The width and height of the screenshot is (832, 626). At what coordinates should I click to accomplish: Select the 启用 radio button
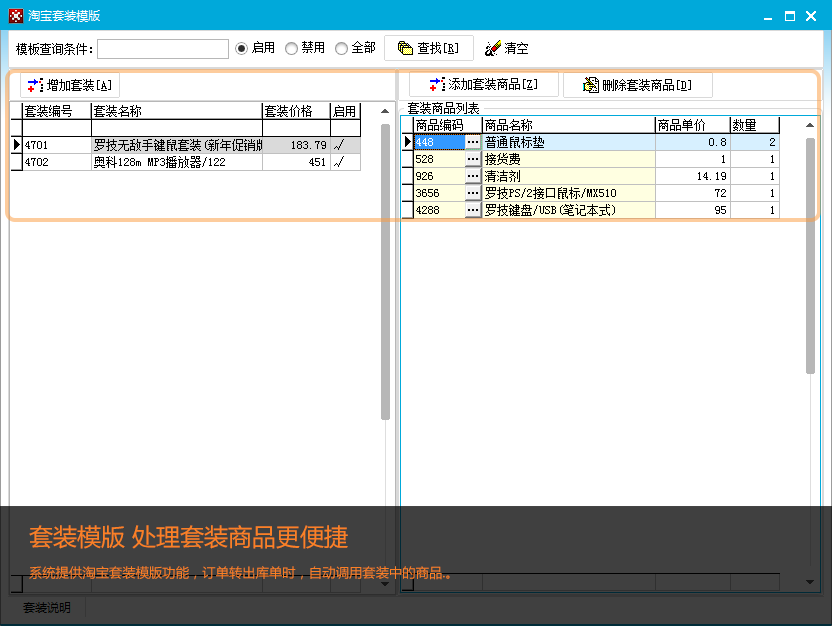coord(241,49)
